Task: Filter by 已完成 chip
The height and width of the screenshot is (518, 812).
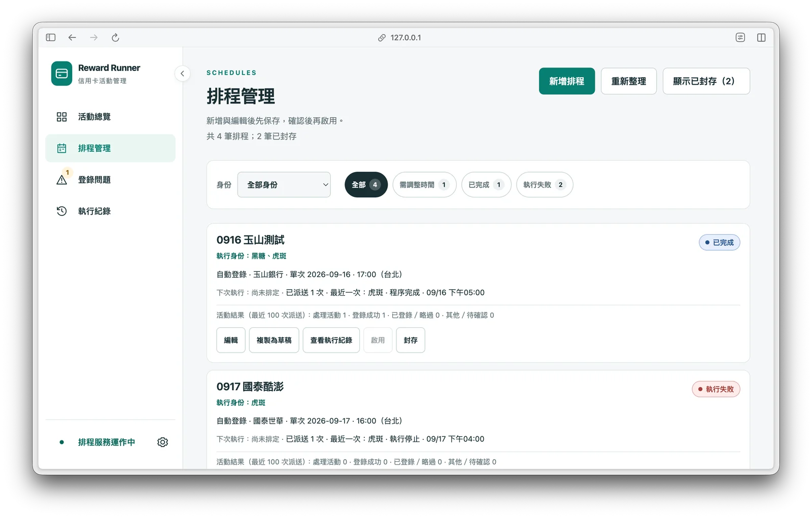Action: point(486,185)
